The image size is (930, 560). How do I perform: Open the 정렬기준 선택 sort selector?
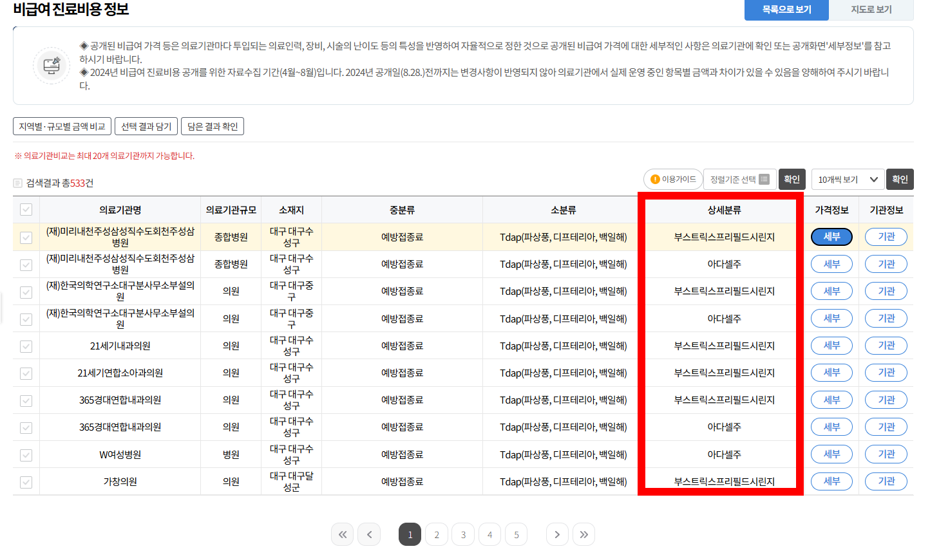(x=734, y=180)
